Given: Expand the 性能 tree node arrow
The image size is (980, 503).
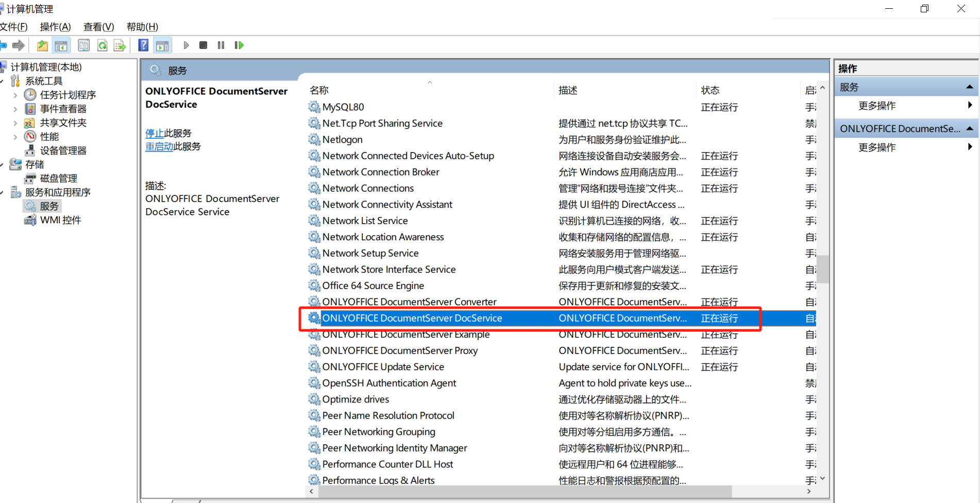Looking at the screenshot, I should coord(15,137).
